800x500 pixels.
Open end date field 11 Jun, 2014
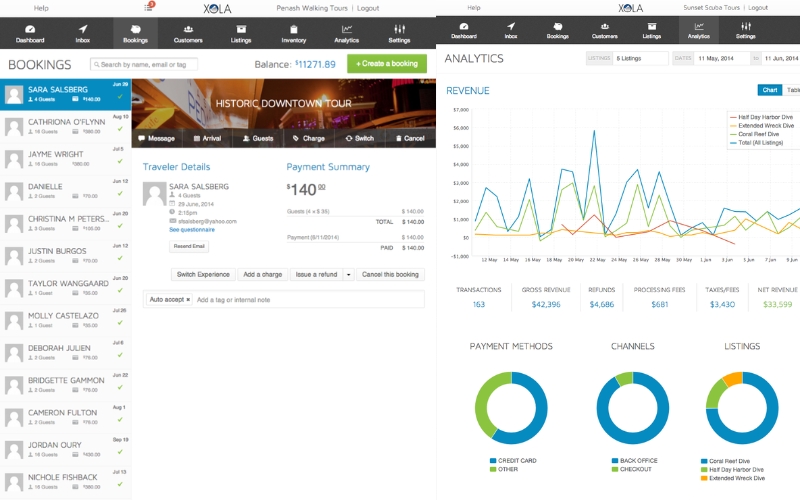click(x=781, y=58)
